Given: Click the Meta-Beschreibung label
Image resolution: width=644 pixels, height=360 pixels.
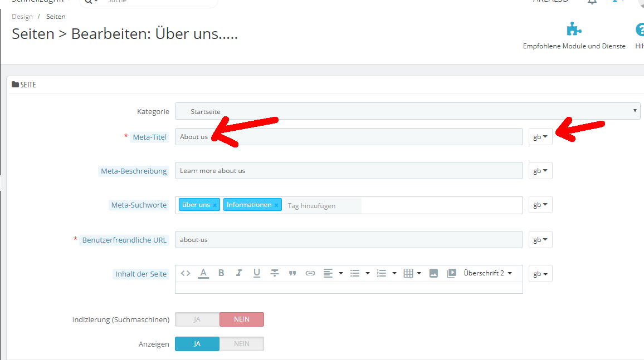Looking at the screenshot, I should pos(134,171).
